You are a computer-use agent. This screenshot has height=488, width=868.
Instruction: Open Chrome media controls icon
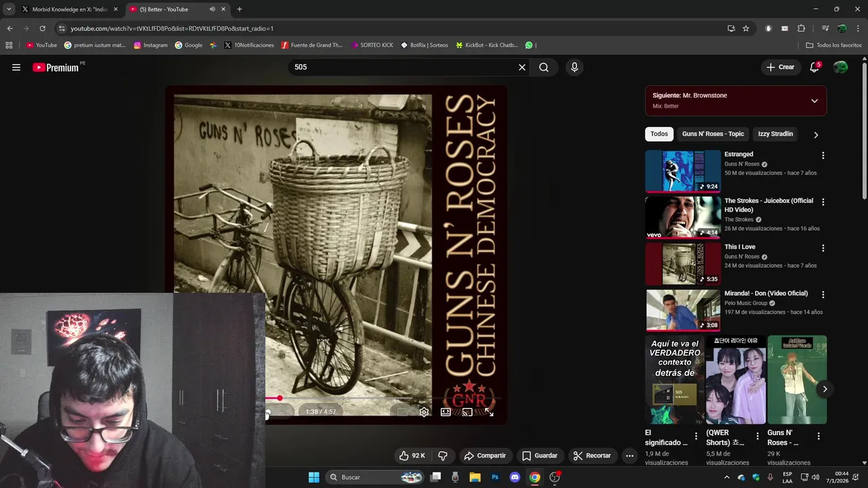(825, 28)
